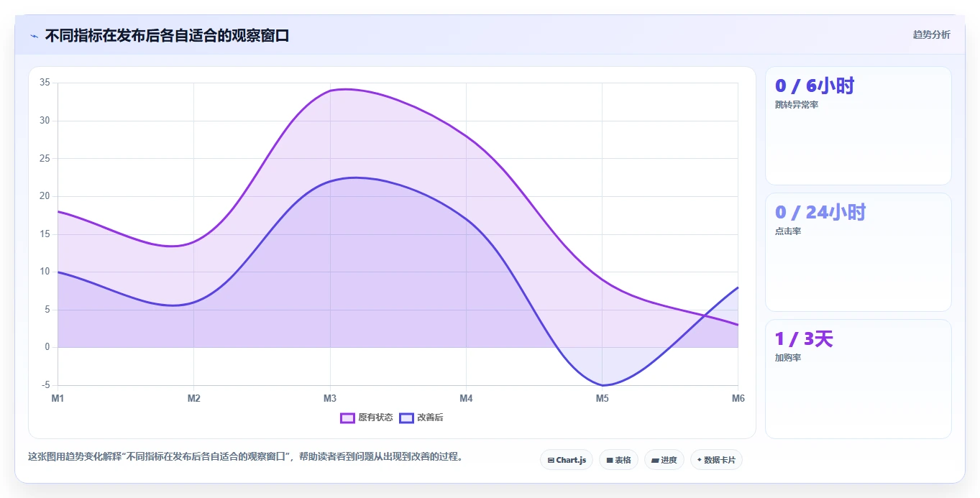Click the lightning icon beside the title
980x498 pixels.
pos(35,35)
